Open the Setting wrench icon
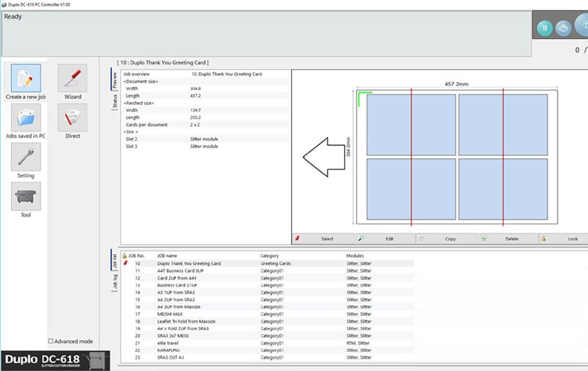 (26, 157)
